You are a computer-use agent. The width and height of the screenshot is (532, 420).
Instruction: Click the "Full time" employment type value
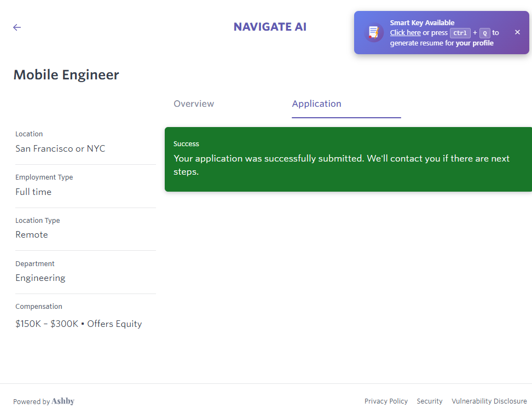(x=33, y=192)
